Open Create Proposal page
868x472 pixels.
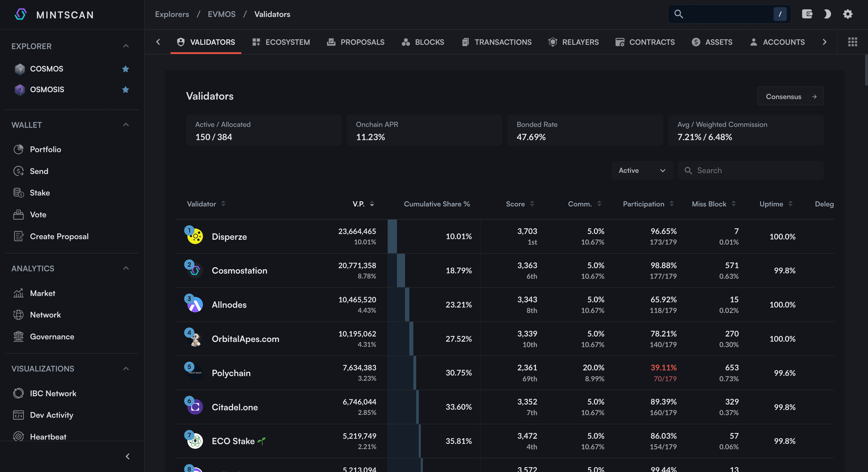[59, 236]
